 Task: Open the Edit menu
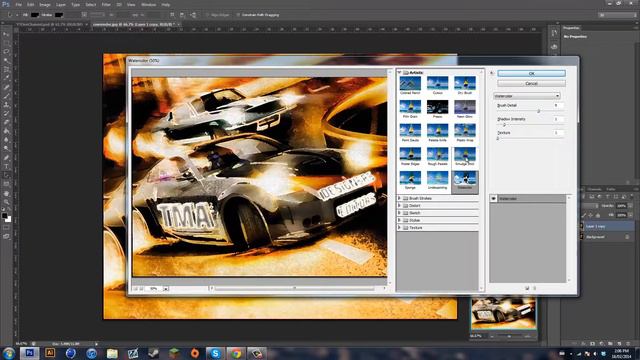pos(31,4)
